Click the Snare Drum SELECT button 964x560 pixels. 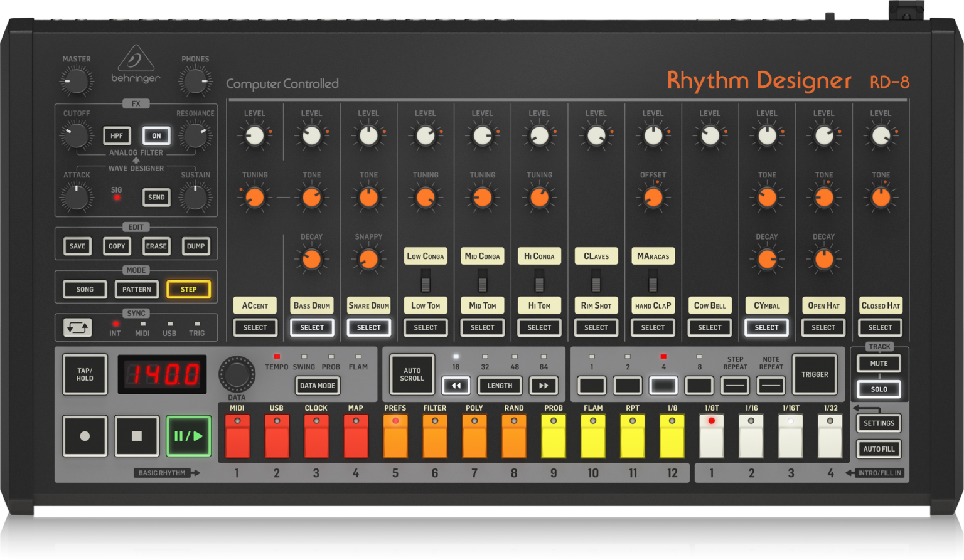pos(369,327)
